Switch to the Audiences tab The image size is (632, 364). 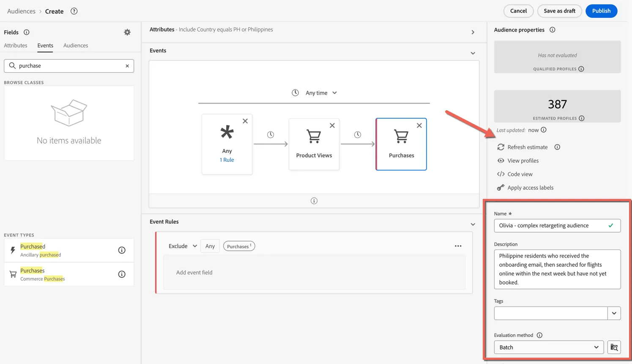click(76, 46)
